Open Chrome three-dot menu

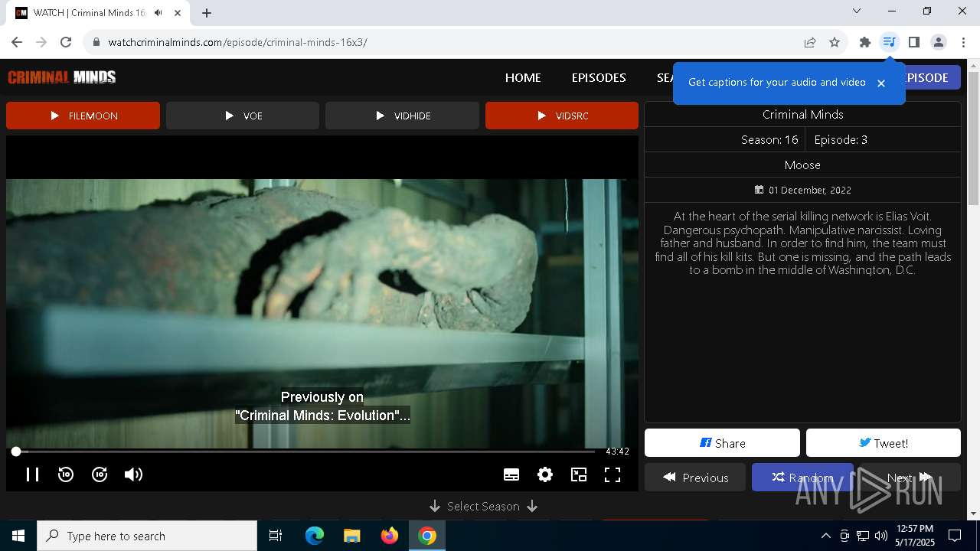coord(962,42)
